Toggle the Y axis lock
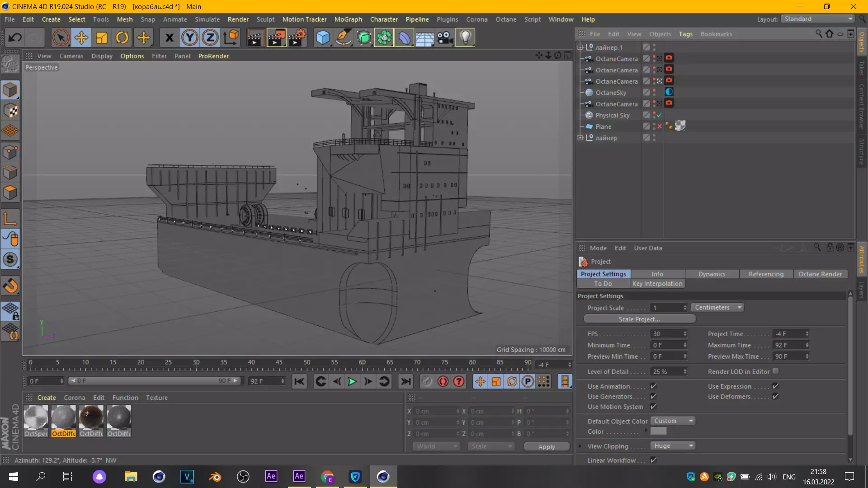The width and height of the screenshot is (868, 488). (190, 38)
